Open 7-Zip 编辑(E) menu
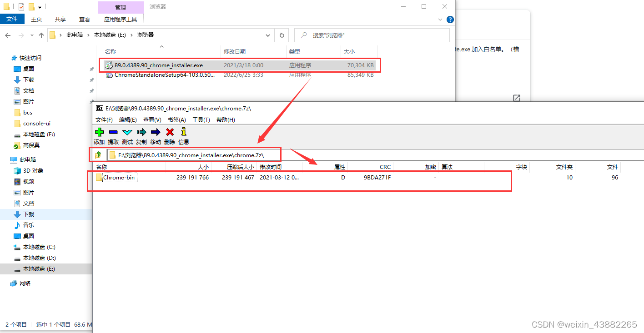The height and width of the screenshot is (333, 644). coord(128,120)
